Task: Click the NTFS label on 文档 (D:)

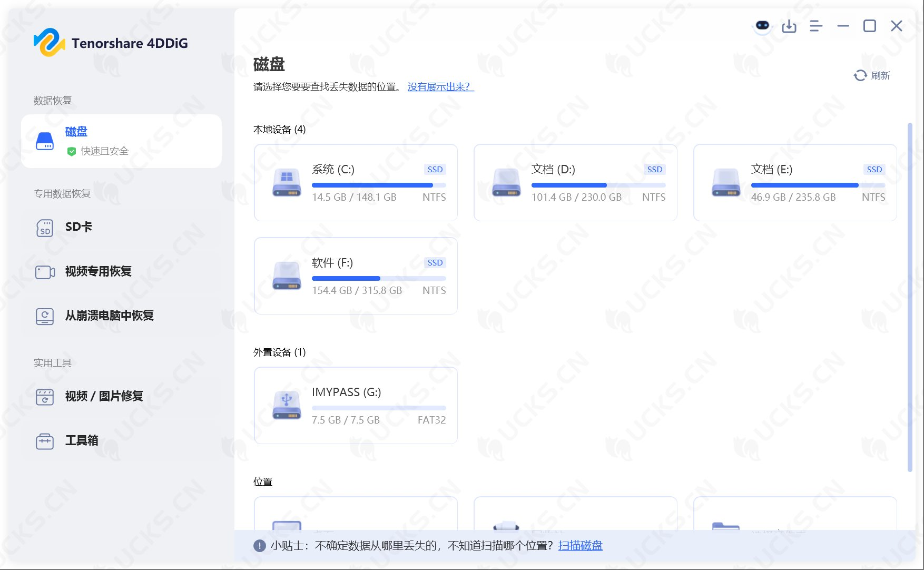Action: pos(654,197)
